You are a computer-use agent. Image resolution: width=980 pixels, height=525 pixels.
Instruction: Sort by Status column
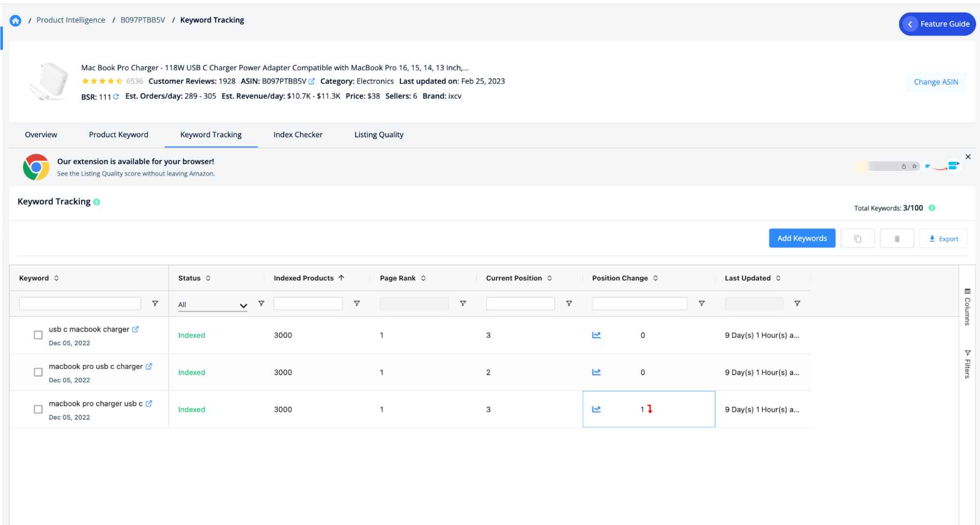click(208, 278)
